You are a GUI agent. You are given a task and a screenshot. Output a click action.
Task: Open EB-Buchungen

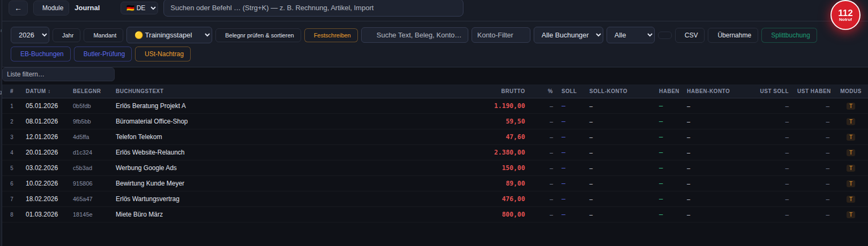[42, 55]
